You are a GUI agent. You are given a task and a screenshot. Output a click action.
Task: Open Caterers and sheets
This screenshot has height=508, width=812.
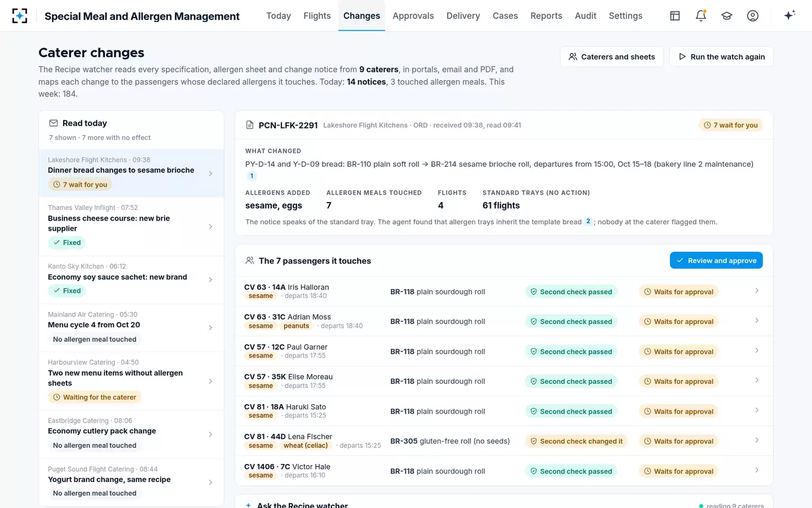pos(612,56)
